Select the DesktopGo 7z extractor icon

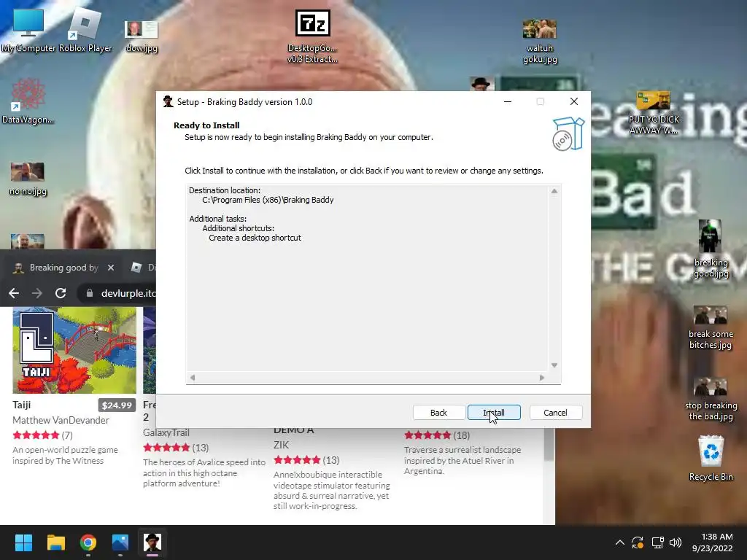pyautogui.click(x=312, y=36)
